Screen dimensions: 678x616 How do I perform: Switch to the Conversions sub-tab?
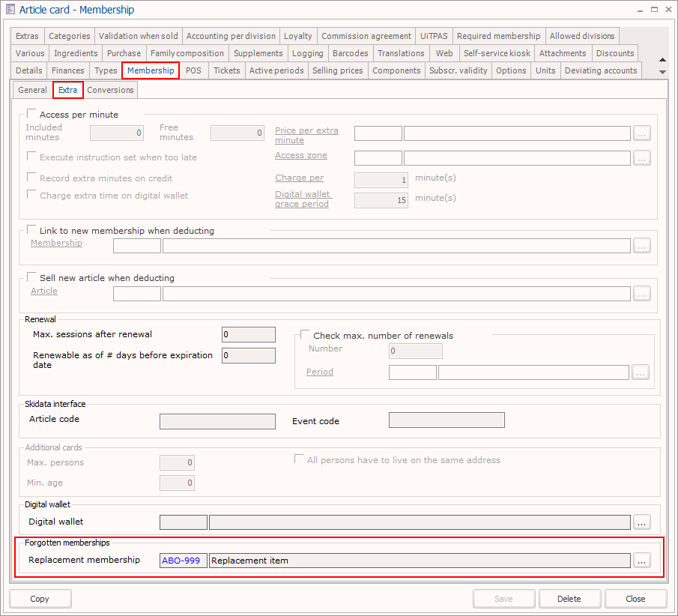click(110, 90)
